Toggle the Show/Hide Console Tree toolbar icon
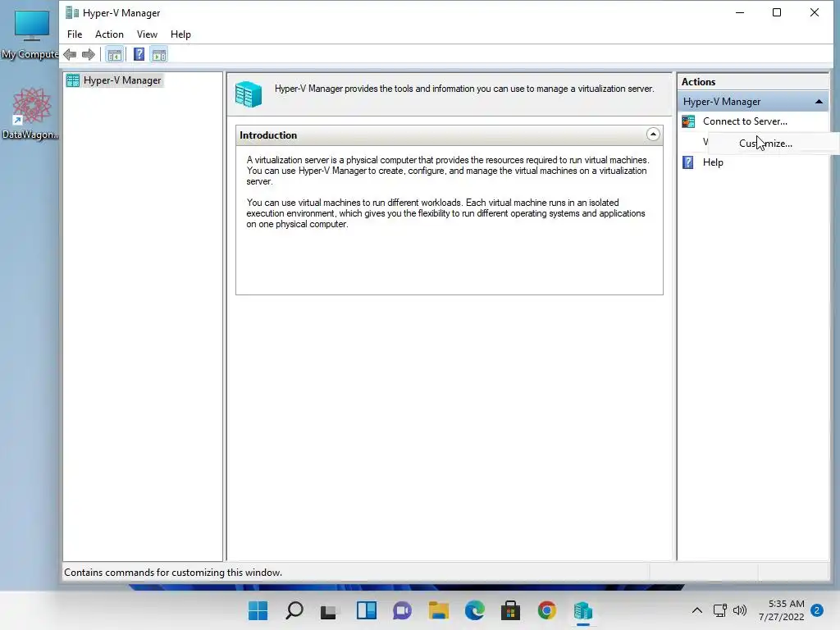840x630 pixels. coord(114,54)
